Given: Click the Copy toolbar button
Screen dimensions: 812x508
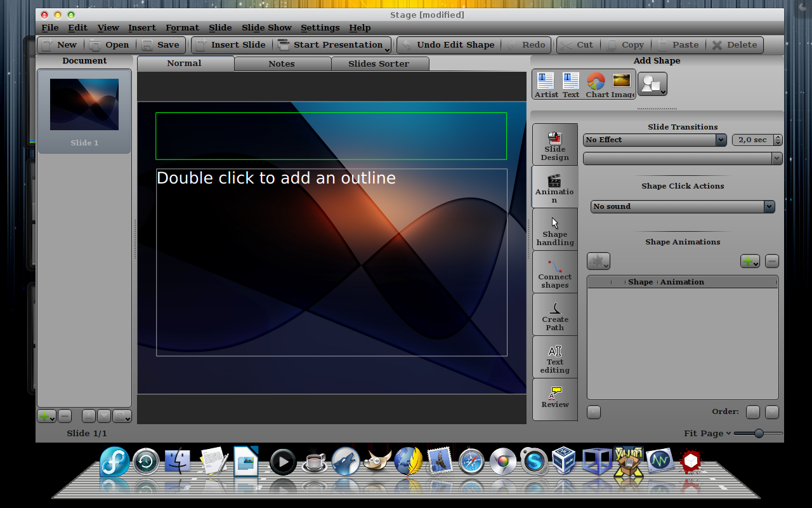Looking at the screenshot, I should (625, 45).
